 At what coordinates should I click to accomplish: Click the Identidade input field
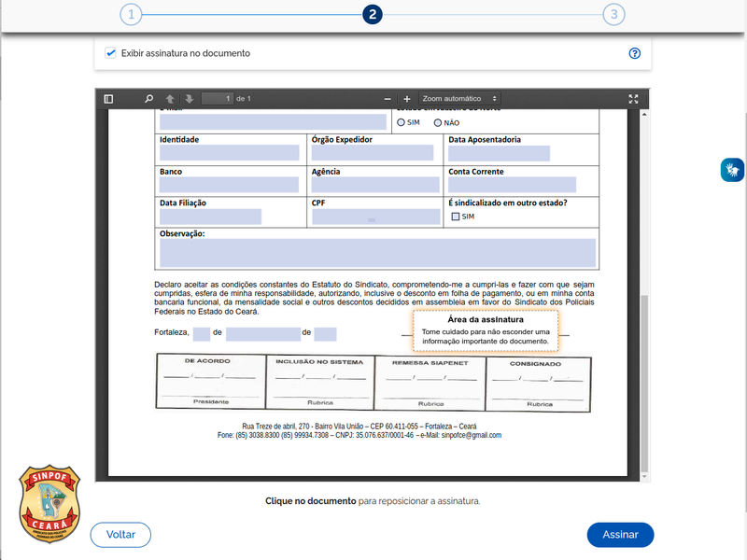[x=229, y=153]
